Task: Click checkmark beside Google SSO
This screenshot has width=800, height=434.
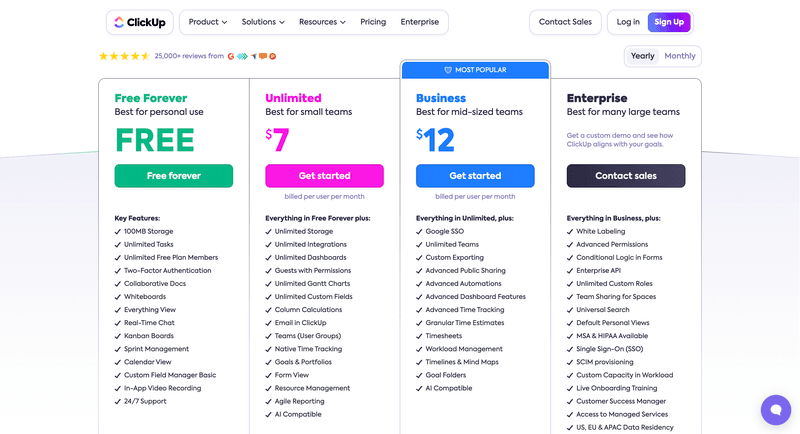Action: 419,232
